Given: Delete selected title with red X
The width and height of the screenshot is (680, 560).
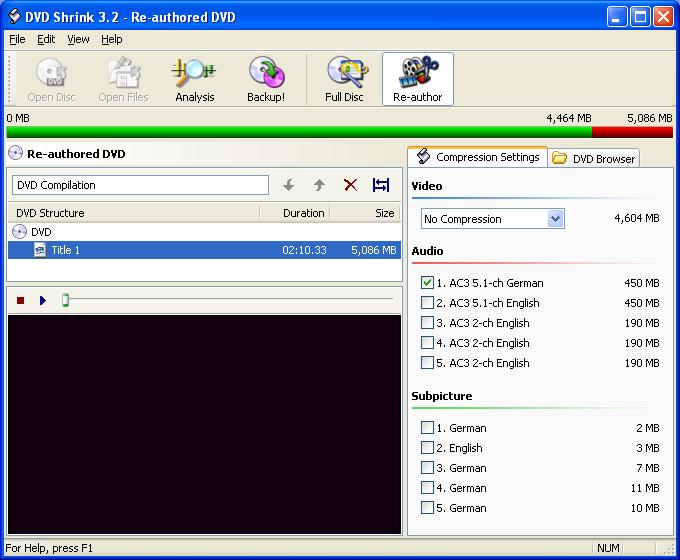Looking at the screenshot, I should point(350,185).
